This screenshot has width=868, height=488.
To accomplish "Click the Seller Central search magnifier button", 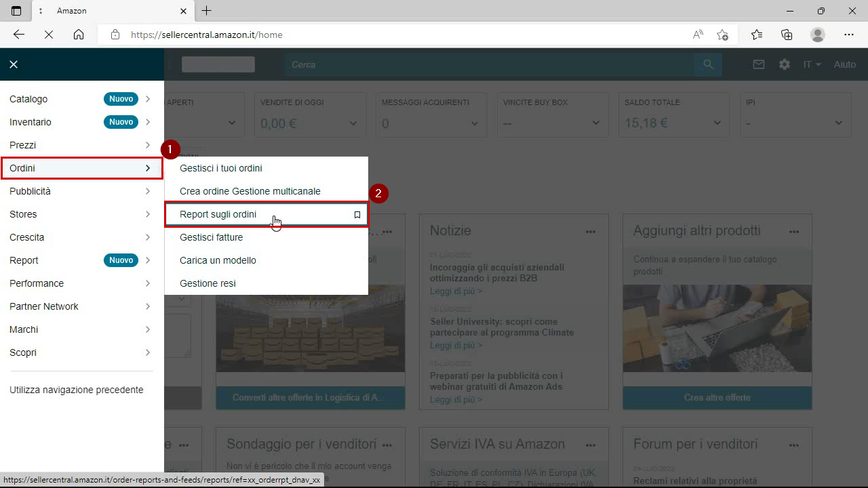I will (708, 64).
